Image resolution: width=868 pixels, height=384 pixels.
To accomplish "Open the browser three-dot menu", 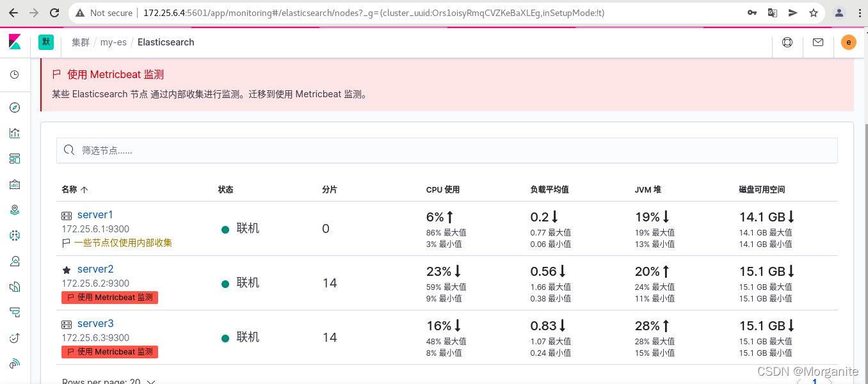I will tap(860, 13).
